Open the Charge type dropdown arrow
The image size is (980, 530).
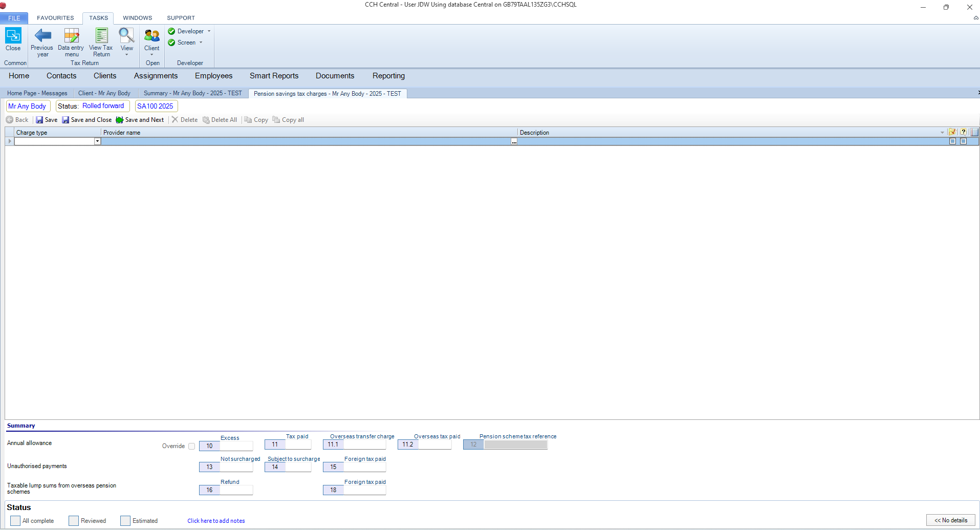click(x=97, y=141)
